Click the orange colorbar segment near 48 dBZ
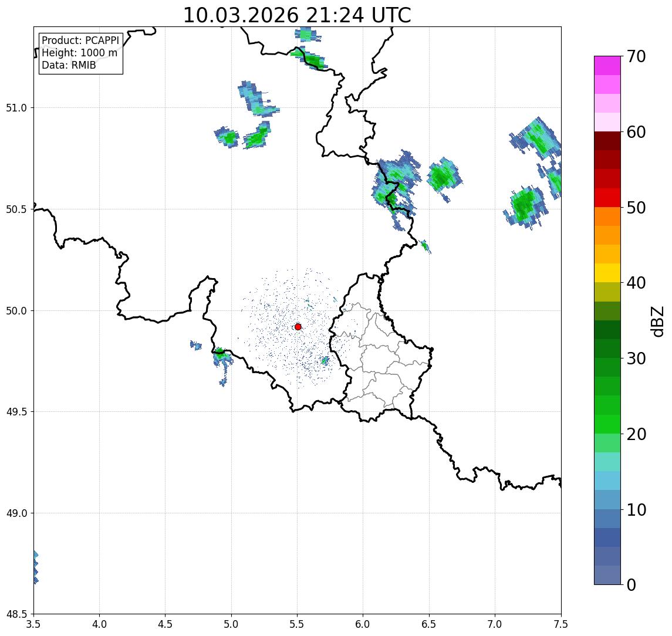This screenshot has height=636, width=672. tap(607, 216)
